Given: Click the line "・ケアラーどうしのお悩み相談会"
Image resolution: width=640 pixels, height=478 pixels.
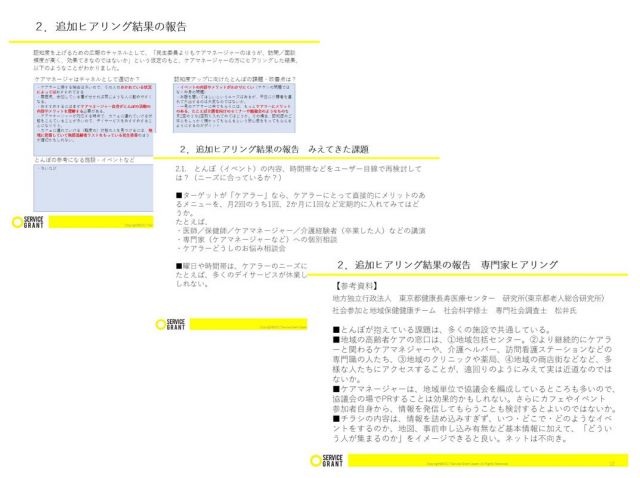Looking at the screenshot, I should (x=231, y=248).
